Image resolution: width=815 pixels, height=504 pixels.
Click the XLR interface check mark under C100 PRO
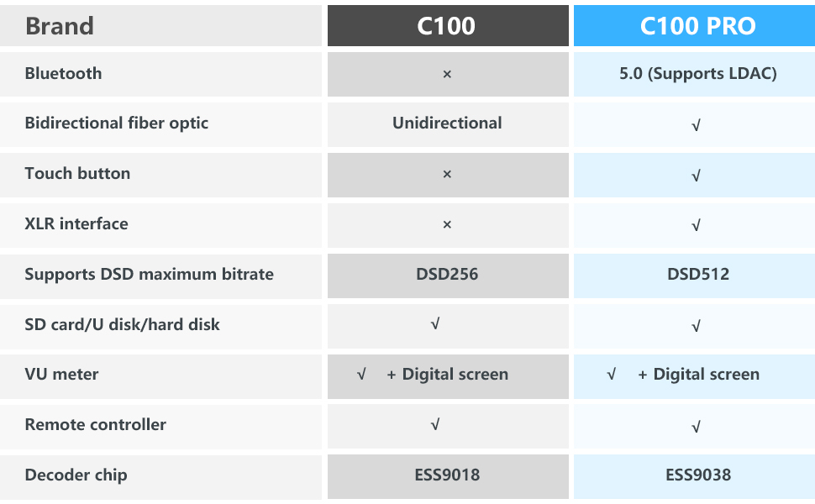pos(696,225)
